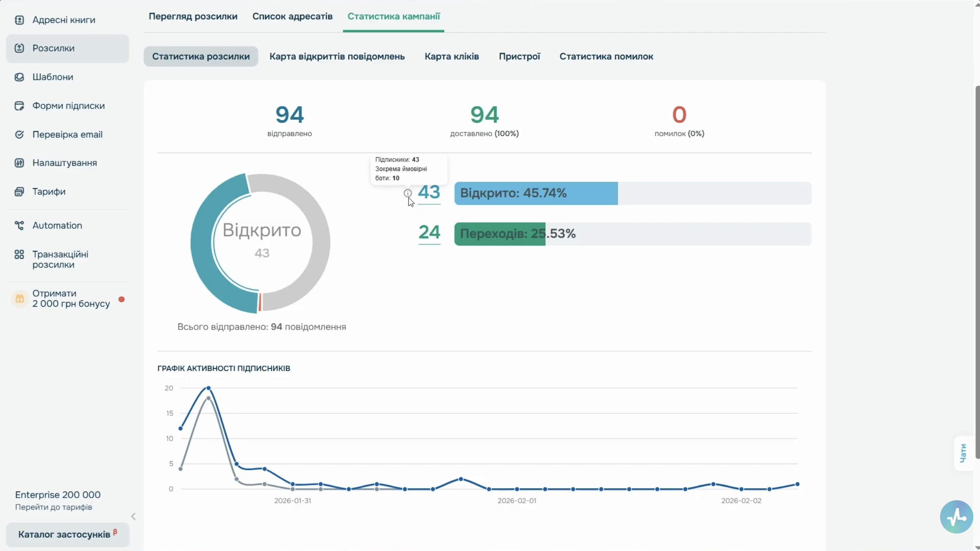Select the Шаблони templates icon

19,77
